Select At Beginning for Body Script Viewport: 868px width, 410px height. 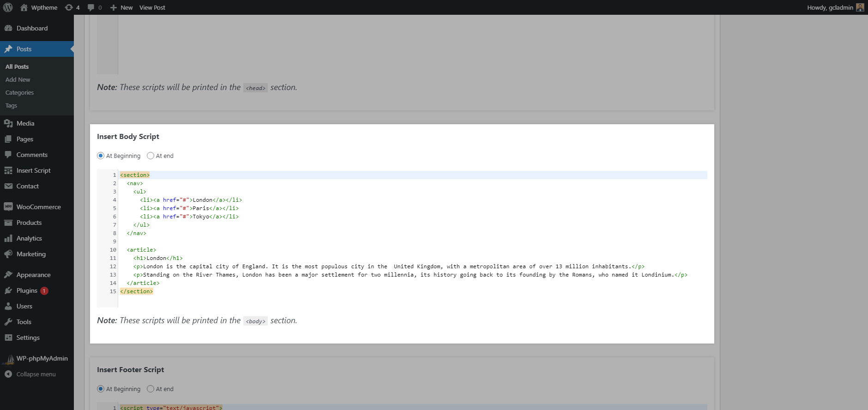pos(101,156)
